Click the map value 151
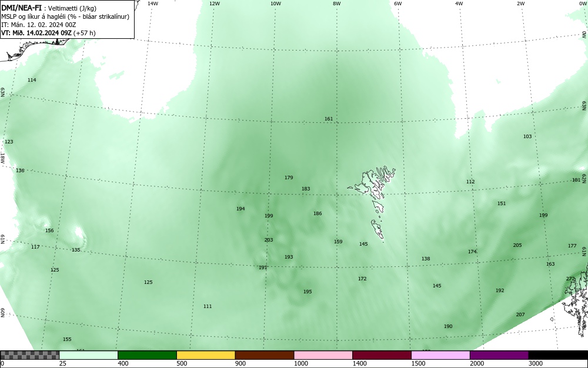This screenshot has width=588, height=368. [x=502, y=203]
